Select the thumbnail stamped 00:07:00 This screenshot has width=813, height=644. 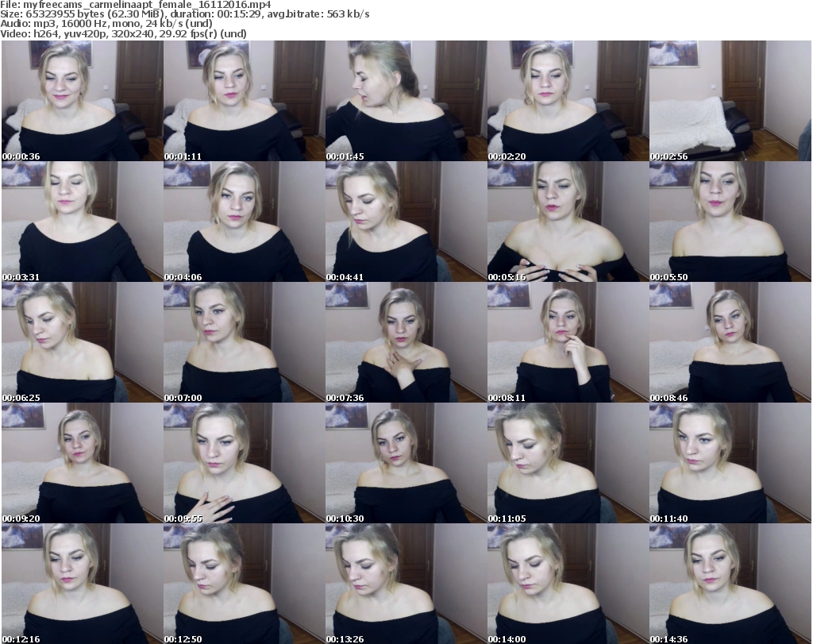(x=245, y=342)
